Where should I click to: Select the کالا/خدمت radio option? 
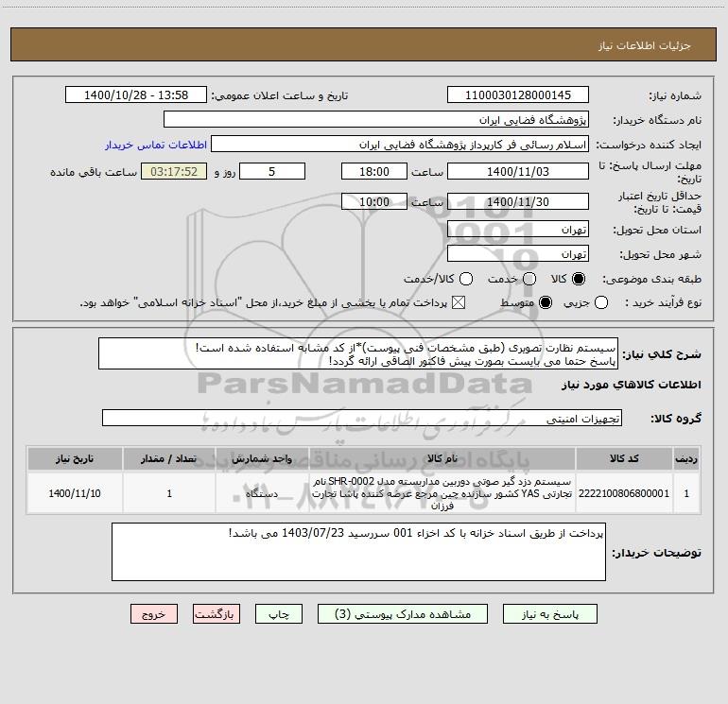(466, 279)
